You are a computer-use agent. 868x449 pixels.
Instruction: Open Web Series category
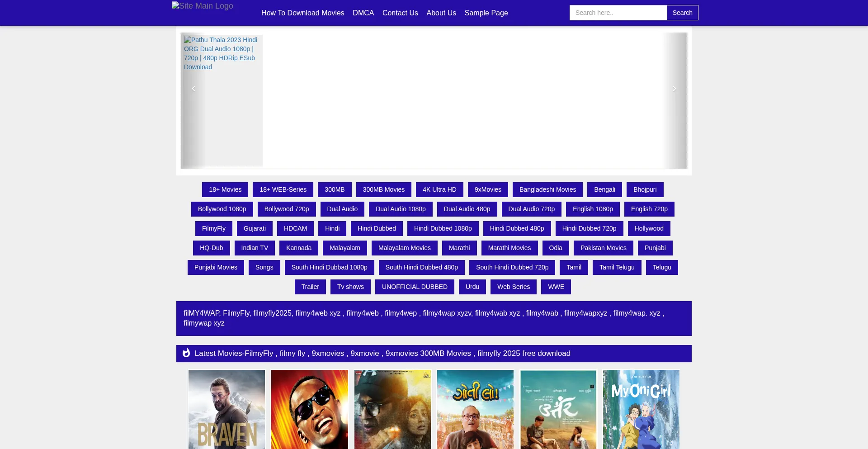click(514, 287)
